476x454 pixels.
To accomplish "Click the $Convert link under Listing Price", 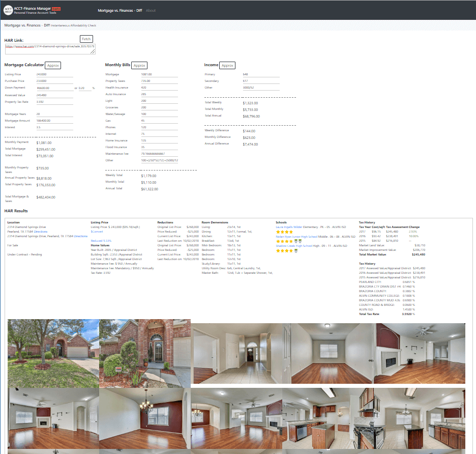I will pos(97,232).
